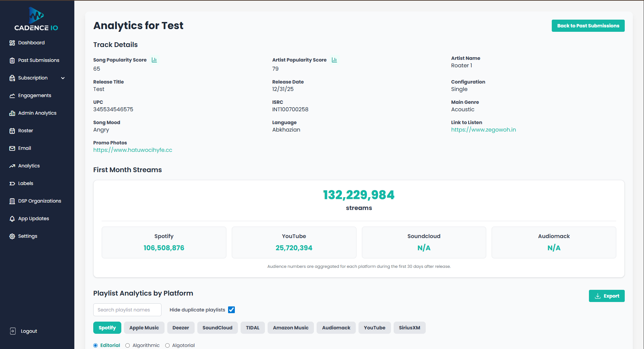Image resolution: width=644 pixels, height=349 pixels.
Task: Open Admin Analytics menu item
Action: click(x=37, y=113)
